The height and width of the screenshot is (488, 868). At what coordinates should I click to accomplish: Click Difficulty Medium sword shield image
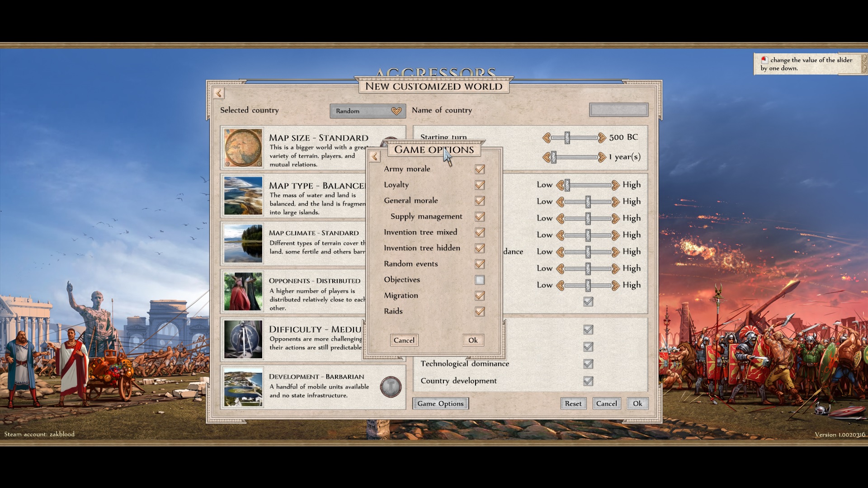pyautogui.click(x=243, y=339)
